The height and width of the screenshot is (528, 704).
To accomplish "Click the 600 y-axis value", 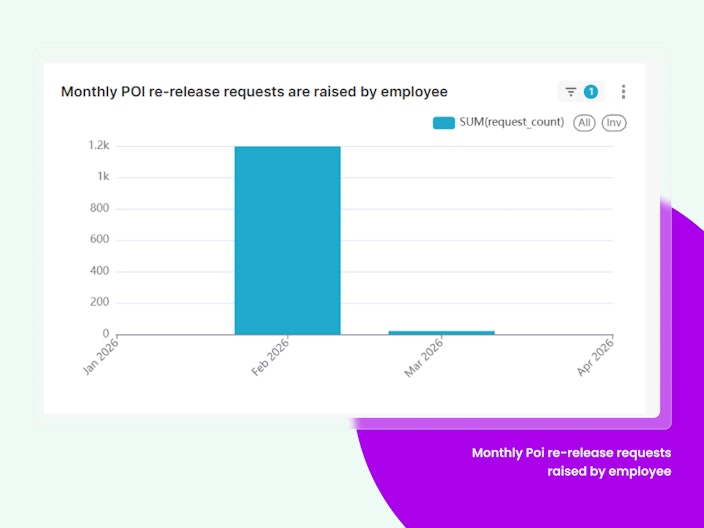I will click(x=99, y=239).
